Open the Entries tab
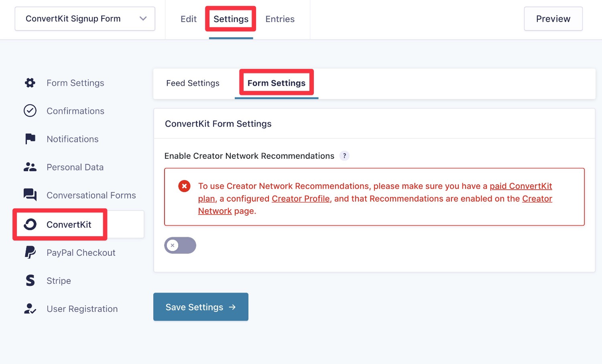The width and height of the screenshot is (602, 364). (x=280, y=19)
